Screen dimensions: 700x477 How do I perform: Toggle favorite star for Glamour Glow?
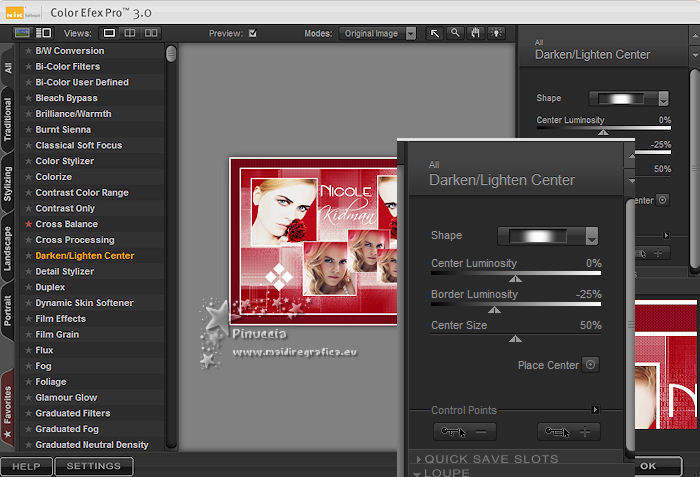[x=29, y=398]
